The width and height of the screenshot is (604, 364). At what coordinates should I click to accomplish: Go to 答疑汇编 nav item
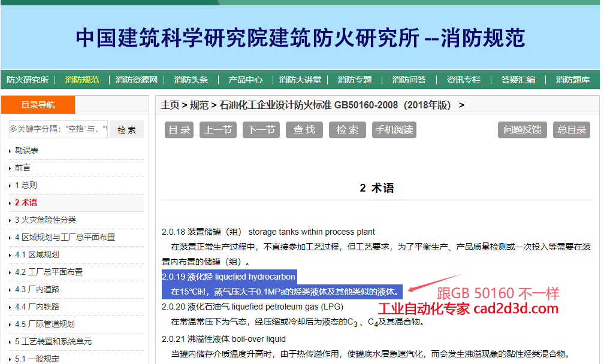(518, 80)
